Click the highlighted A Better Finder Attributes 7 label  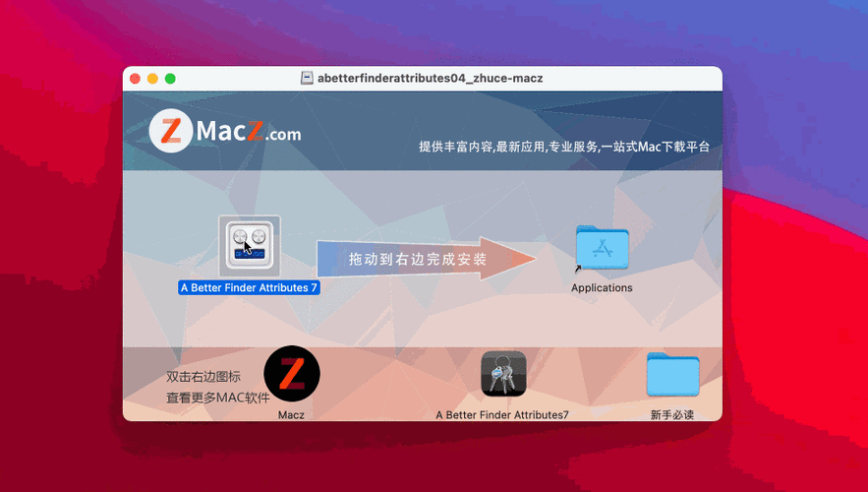[249, 287]
